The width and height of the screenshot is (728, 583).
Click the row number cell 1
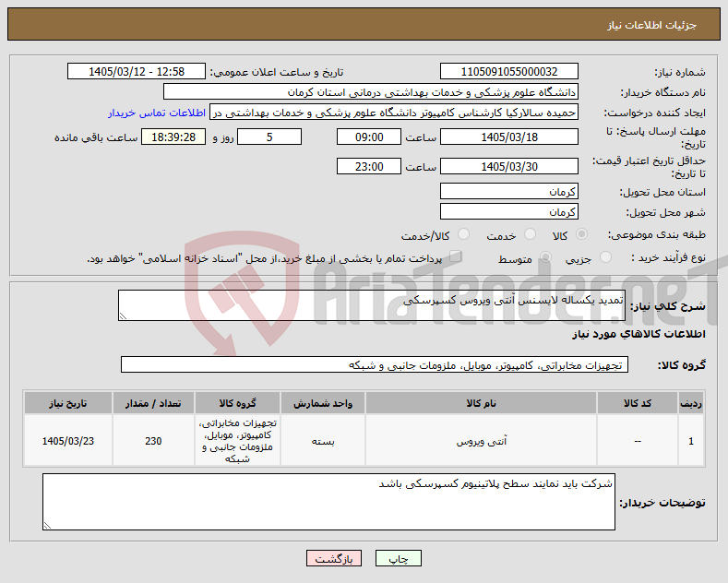691,441
